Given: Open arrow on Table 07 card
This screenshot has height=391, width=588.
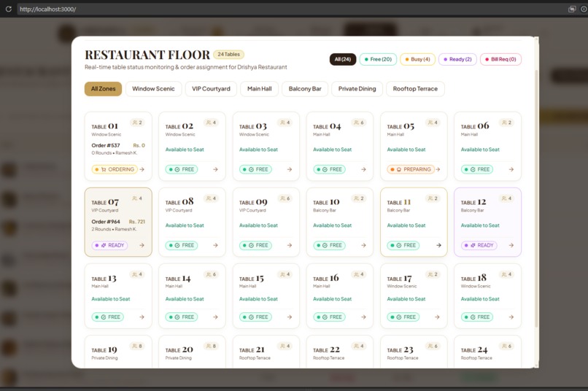Looking at the screenshot, I should point(142,245).
